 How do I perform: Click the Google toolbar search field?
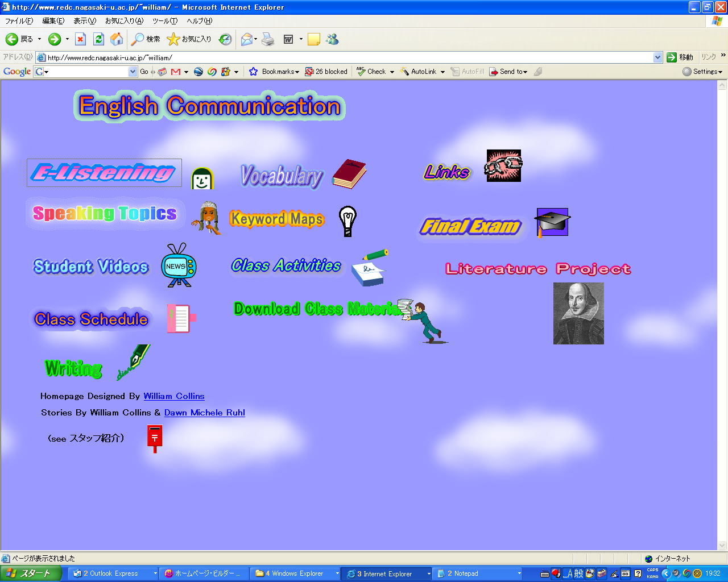pyautogui.click(x=85, y=72)
